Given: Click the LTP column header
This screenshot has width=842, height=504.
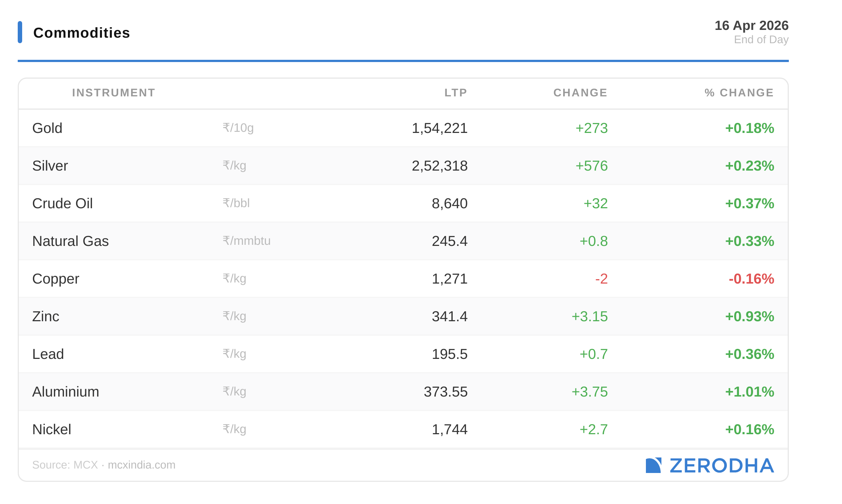Looking at the screenshot, I should pos(456,93).
